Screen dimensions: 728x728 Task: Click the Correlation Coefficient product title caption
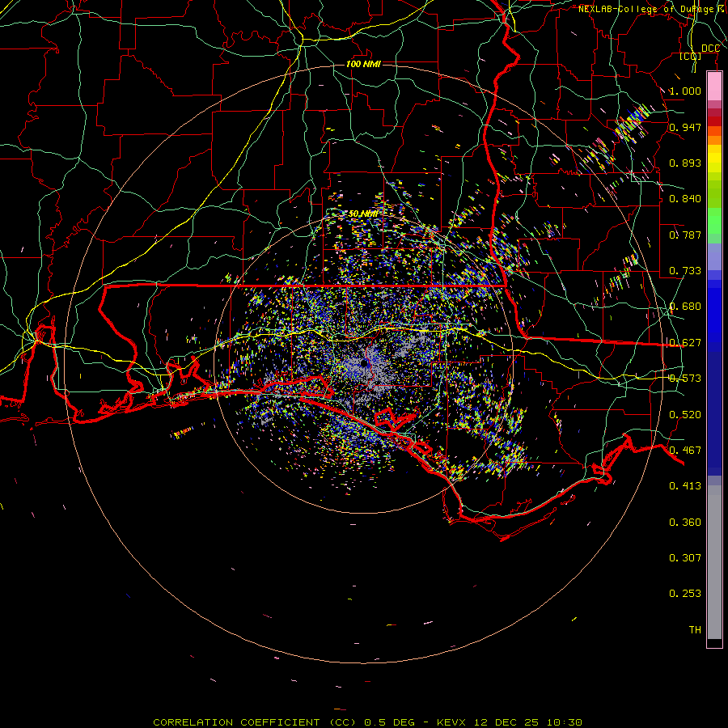point(367,722)
